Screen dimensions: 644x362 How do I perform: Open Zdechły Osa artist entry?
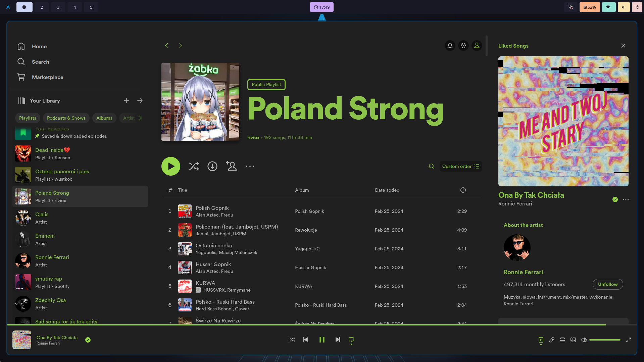80,304
